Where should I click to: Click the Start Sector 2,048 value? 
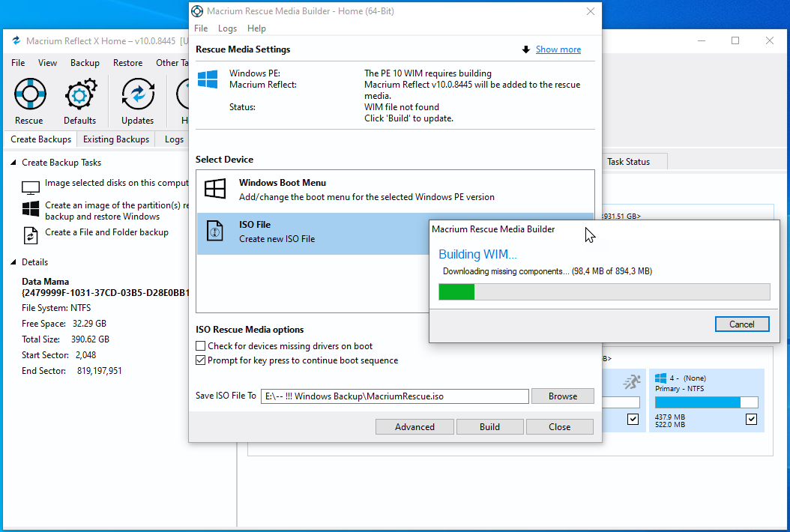pyautogui.click(x=85, y=354)
